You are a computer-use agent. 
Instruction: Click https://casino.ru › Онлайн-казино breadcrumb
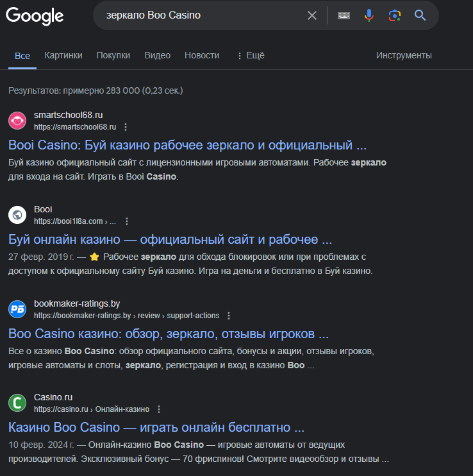pos(92,409)
